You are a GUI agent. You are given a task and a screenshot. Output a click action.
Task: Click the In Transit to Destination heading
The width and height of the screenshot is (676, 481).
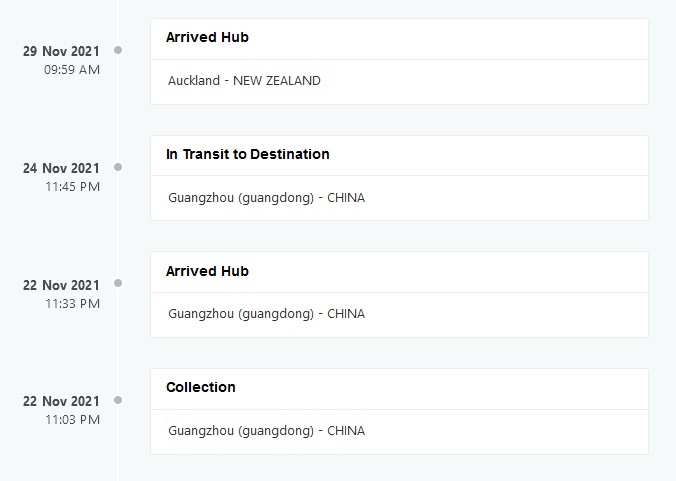[247, 154]
